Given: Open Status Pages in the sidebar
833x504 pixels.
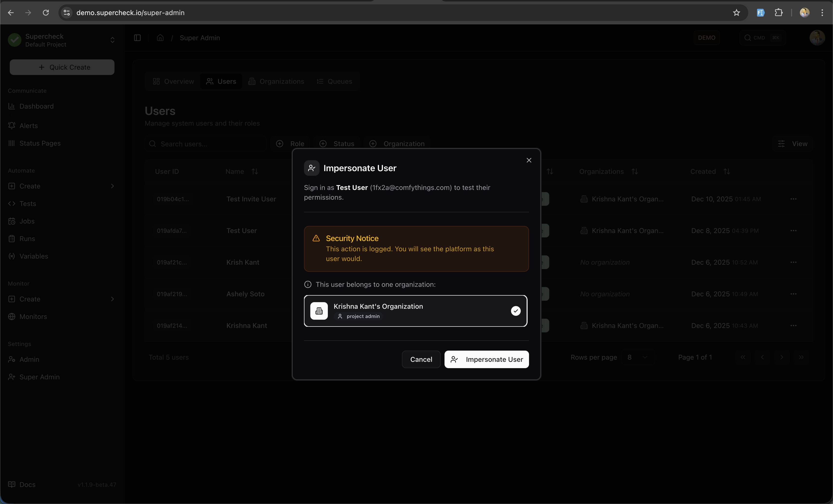Looking at the screenshot, I should point(40,143).
